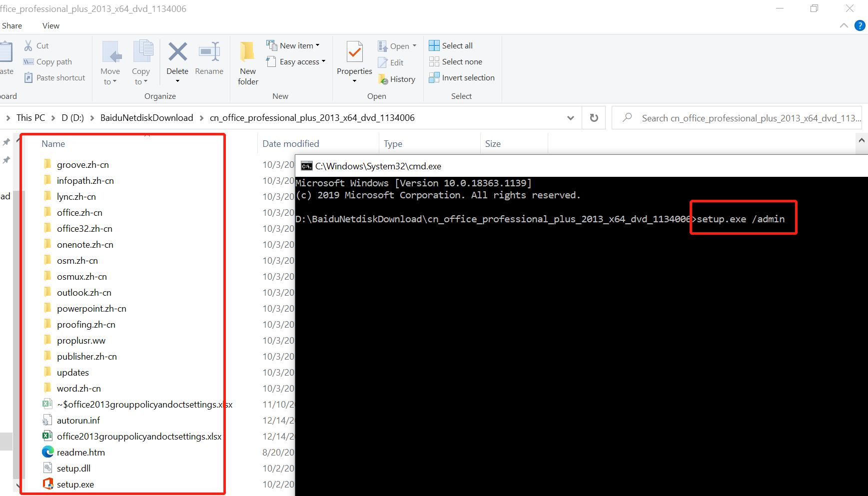Click Copy path in the ribbon
Image resolution: width=868 pixels, height=496 pixels.
point(48,62)
